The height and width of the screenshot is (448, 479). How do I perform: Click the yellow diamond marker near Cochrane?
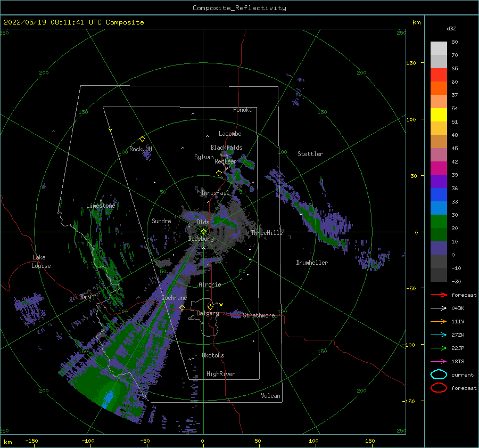[182, 307]
